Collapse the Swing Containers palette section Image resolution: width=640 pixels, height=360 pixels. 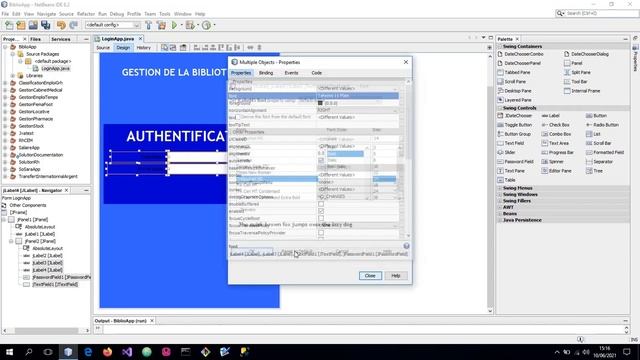(500, 47)
